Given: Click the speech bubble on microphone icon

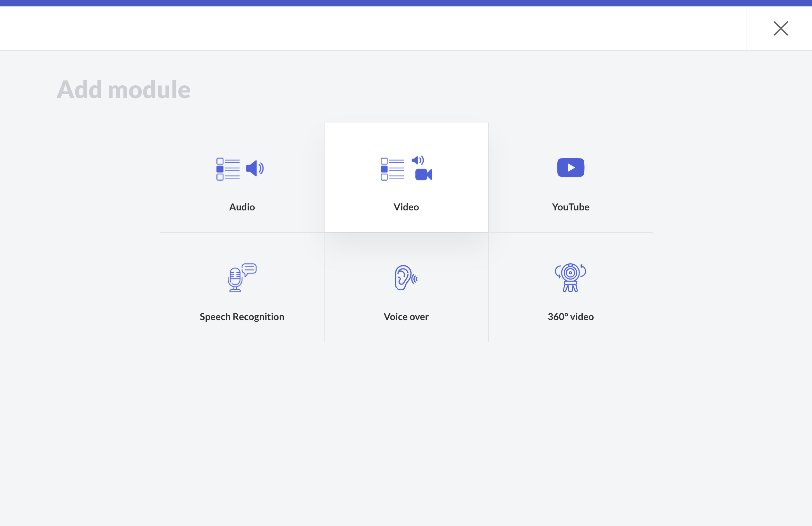Looking at the screenshot, I should click(x=250, y=269).
